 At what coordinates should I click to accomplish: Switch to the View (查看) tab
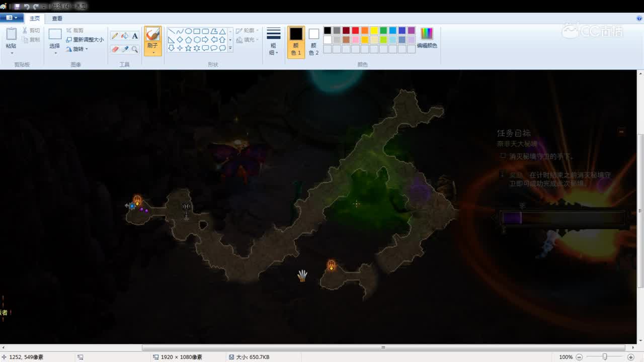(57, 18)
